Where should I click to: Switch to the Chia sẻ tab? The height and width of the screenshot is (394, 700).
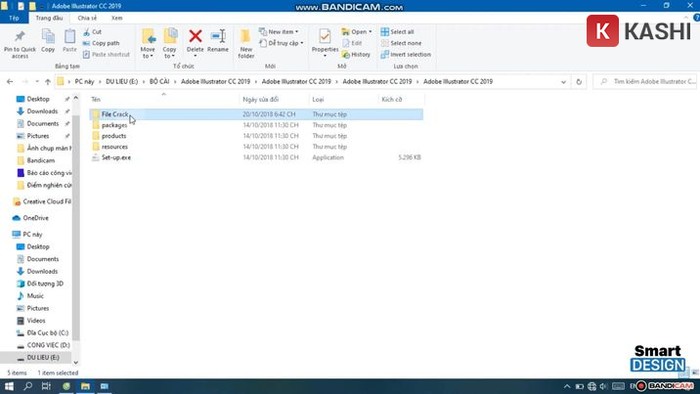87,18
